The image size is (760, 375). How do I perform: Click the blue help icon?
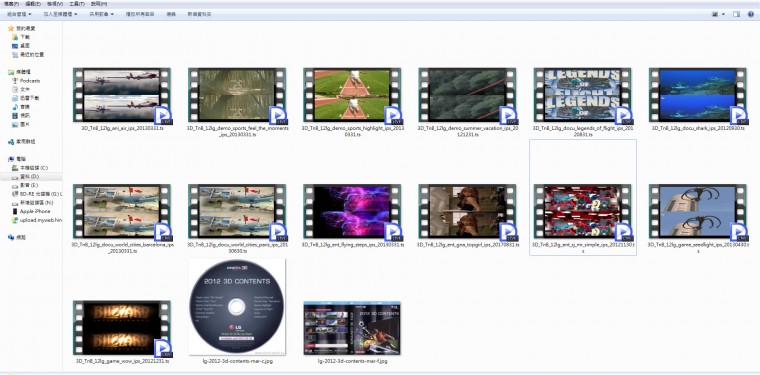[x=751, y=14]
